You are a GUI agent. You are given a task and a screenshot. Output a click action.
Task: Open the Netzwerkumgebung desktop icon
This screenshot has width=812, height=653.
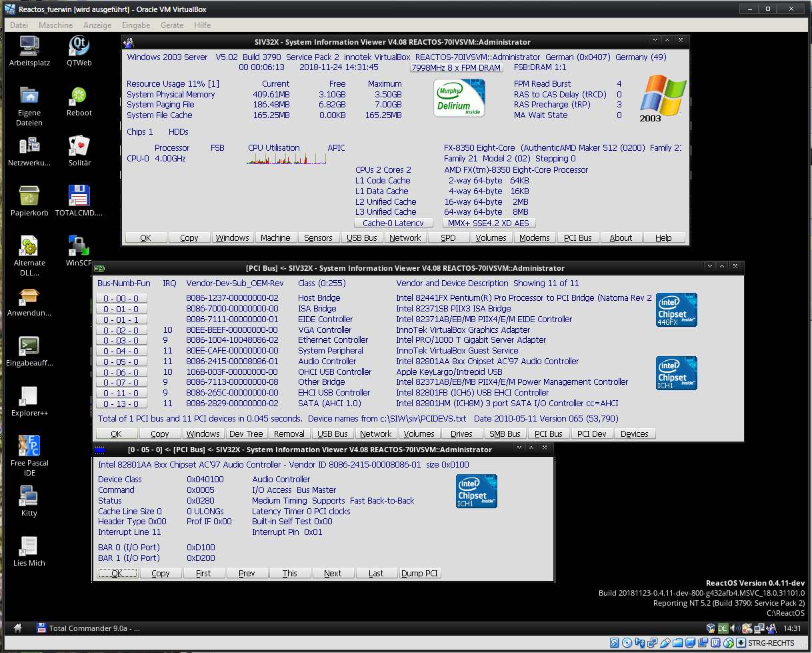29,146
